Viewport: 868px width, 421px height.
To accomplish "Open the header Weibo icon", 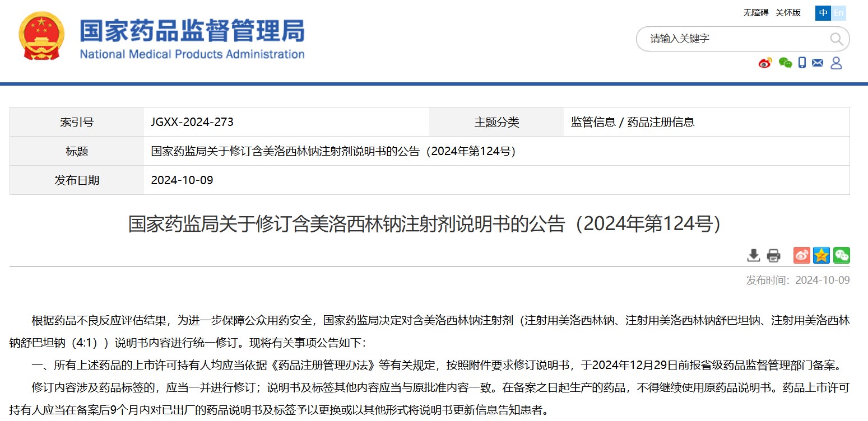I will click(765, 63).
